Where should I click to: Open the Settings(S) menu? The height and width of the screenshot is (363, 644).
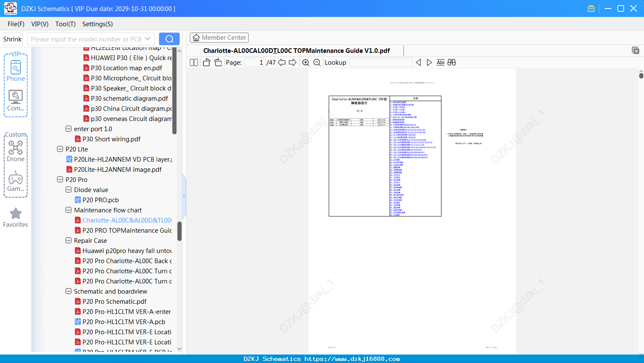pos(98,24)
